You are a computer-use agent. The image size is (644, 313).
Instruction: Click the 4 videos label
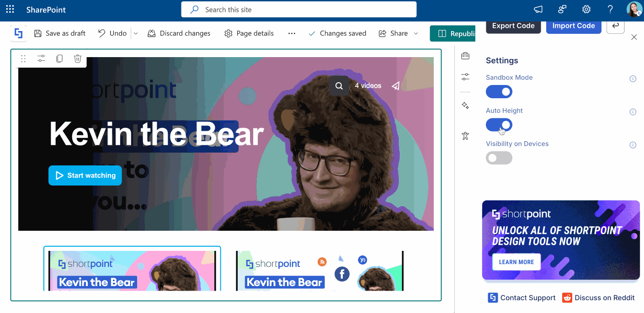(368, 85)
